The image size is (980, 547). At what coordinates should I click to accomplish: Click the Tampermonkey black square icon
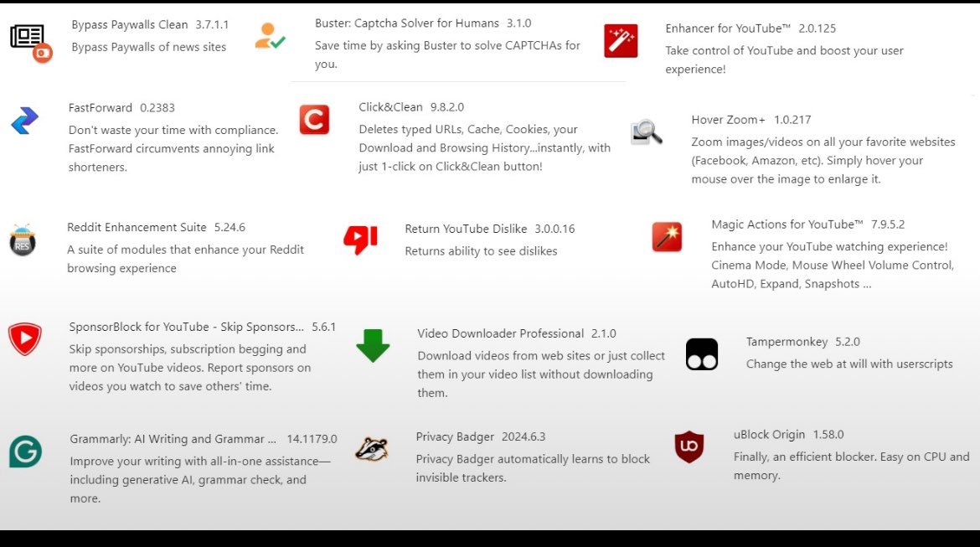pyautogui.click(x=702, y=354)
